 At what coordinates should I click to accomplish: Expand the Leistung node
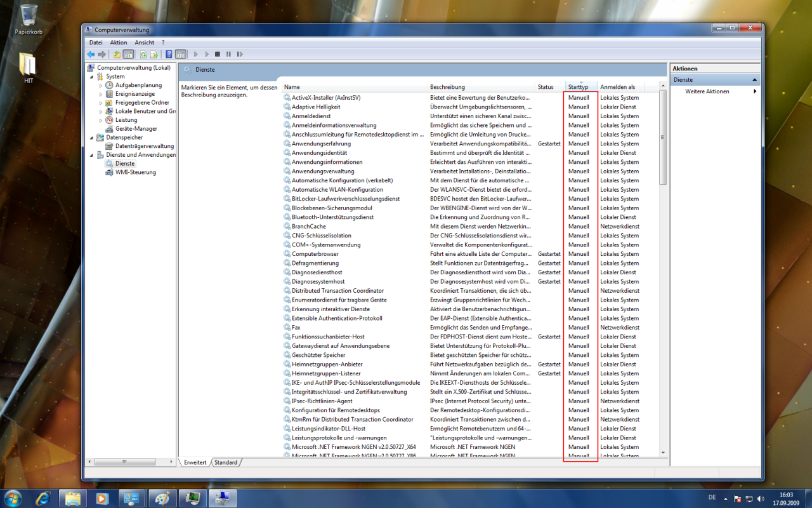click(100, 120)
